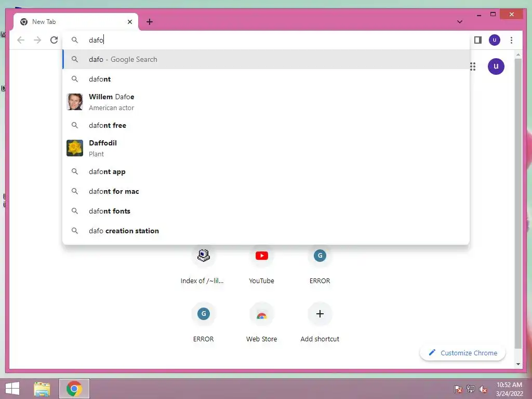Click the back navigation arrow
Screen dimensions: 532x399
click(x=21, y=40)
